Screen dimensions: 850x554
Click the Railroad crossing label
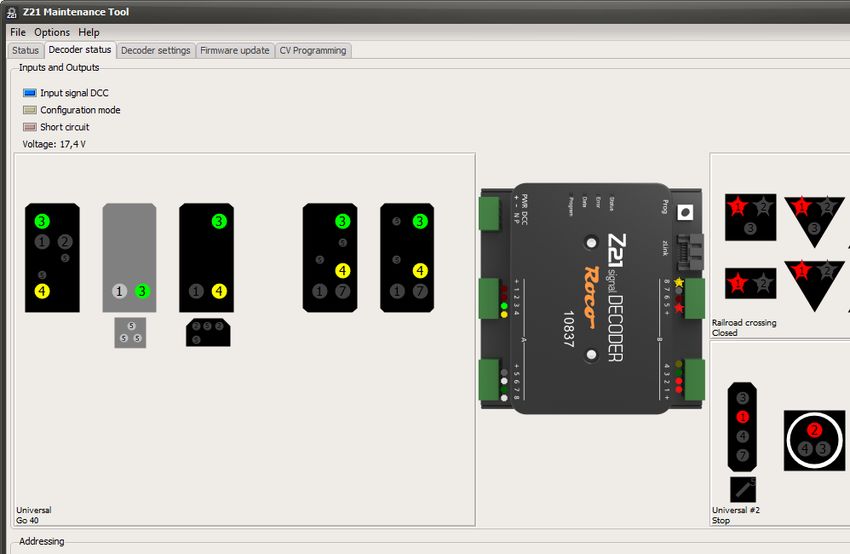[x=744, y=323]
